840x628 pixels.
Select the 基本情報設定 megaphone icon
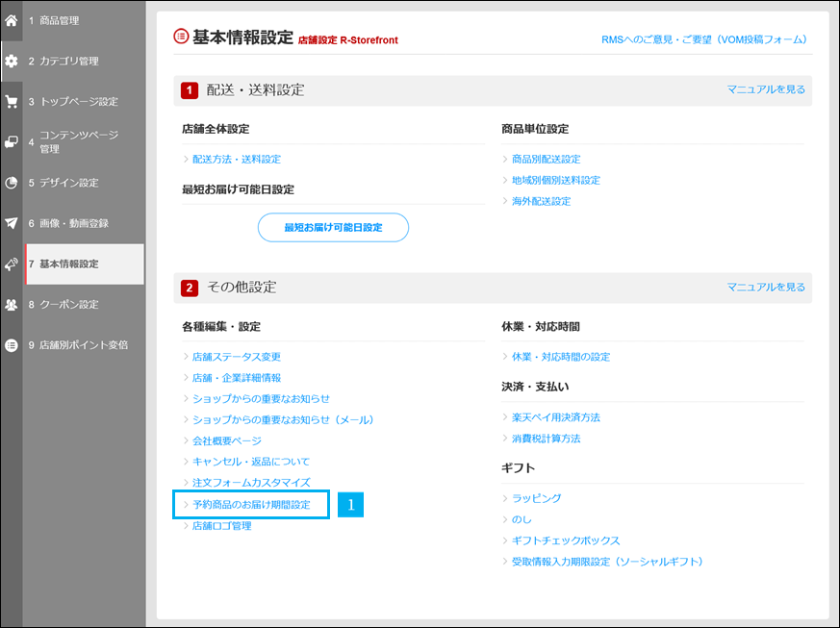tap(13, 263)
